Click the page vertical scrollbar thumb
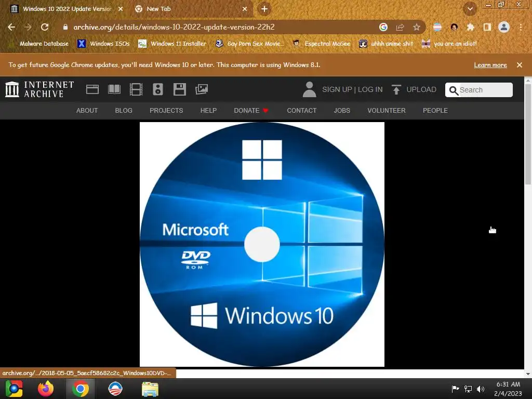This screenshot has height=399, width=532. pos(528,134)
